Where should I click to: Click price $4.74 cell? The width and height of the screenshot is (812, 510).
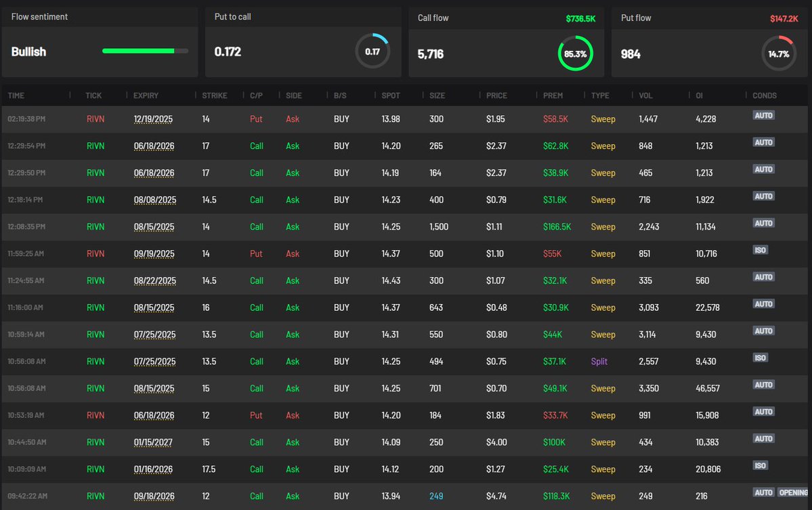(496, 496)
